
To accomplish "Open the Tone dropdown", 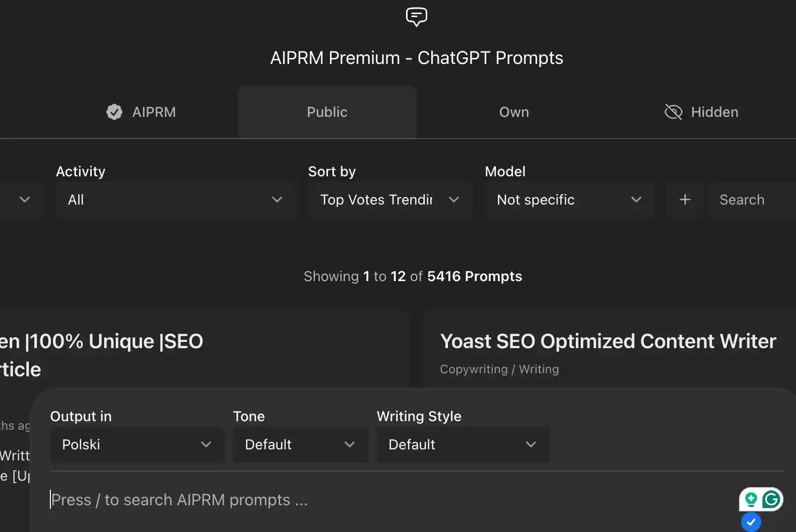I will pos(300,444).
